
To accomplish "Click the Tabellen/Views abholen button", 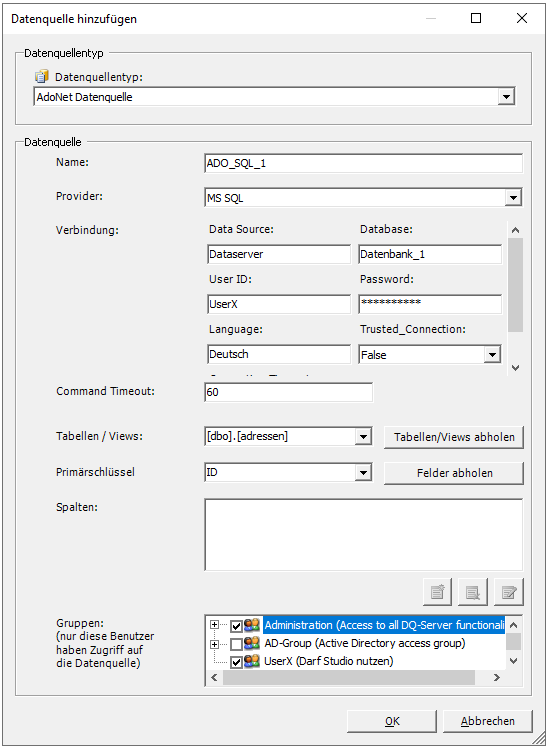I will [x=454, y=437].
